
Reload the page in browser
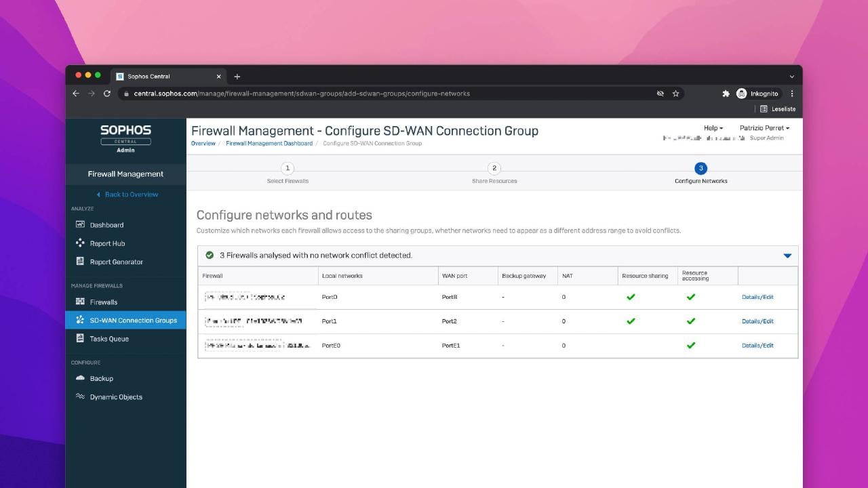(107, 94)
